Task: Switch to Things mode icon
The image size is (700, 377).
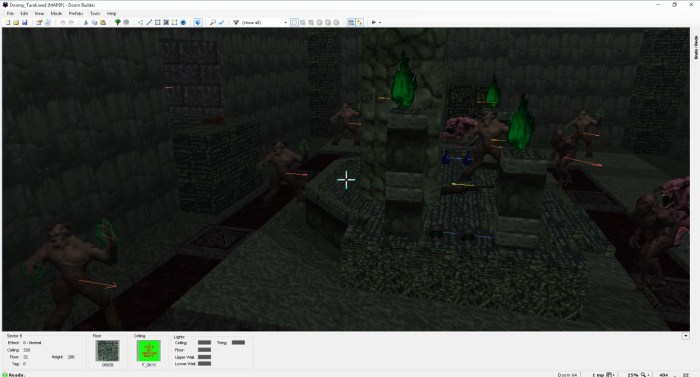Action: point(183,22)
